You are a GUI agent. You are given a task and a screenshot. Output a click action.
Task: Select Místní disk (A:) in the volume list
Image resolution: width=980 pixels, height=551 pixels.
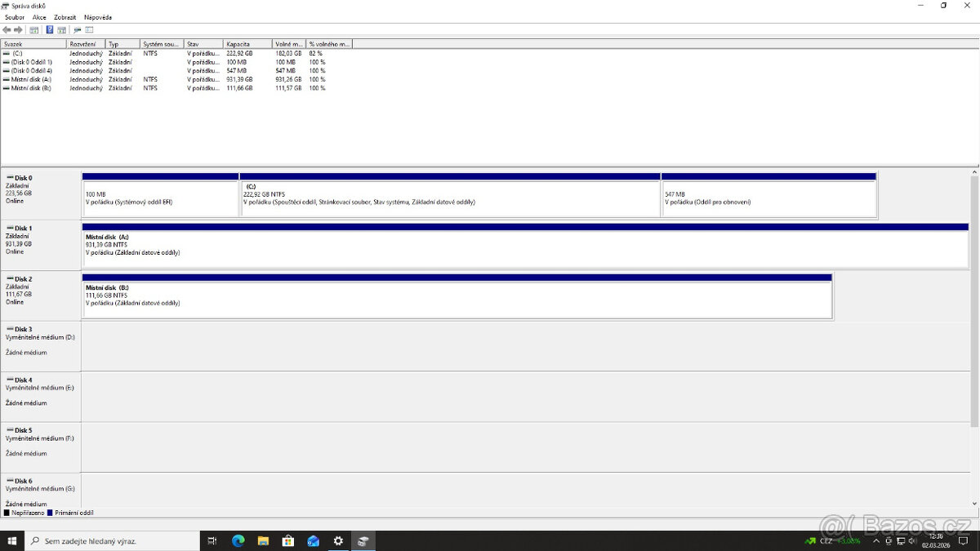click(x=30, y=79)
